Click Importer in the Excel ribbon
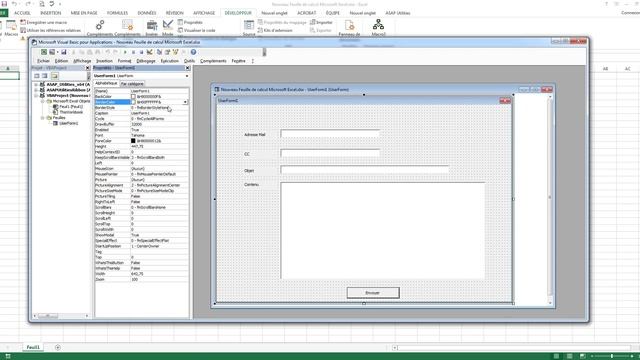 [321, 22]
